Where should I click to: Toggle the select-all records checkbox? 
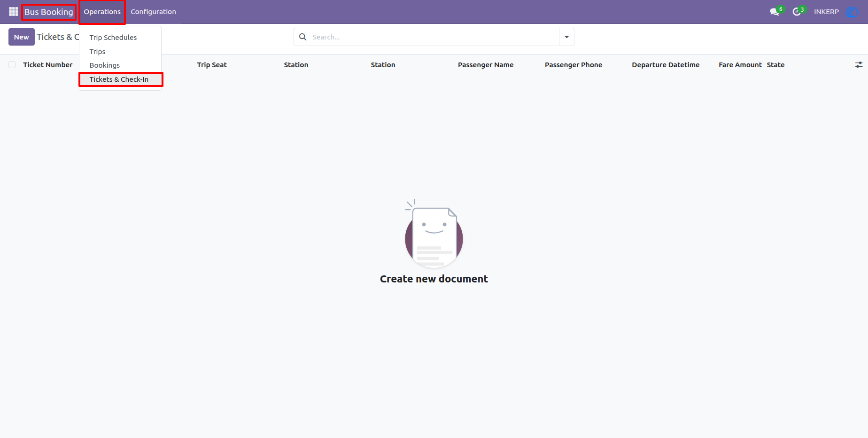click(x=12, y=65)
